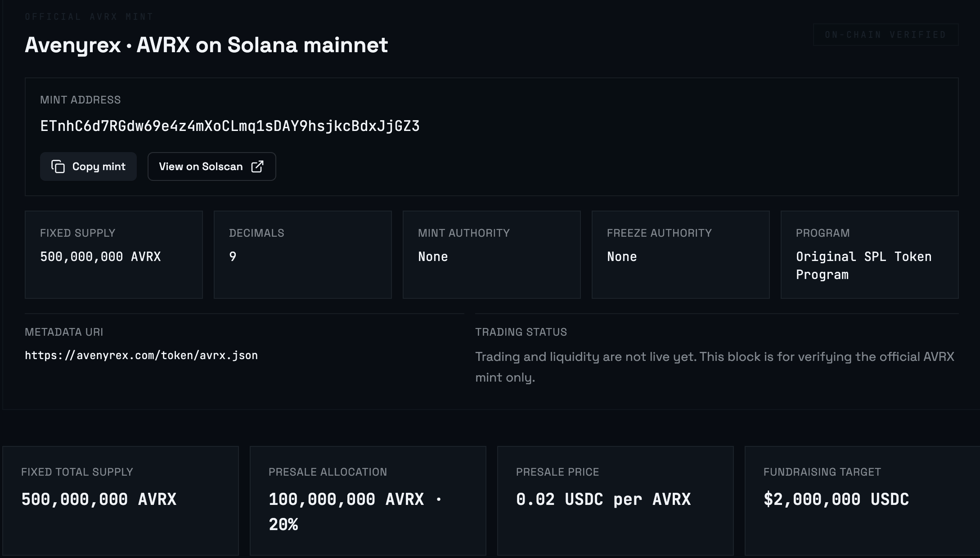The image size is (980, 558).
Task: Click the Mint Authority value None
Action: (x=433, y=256)
